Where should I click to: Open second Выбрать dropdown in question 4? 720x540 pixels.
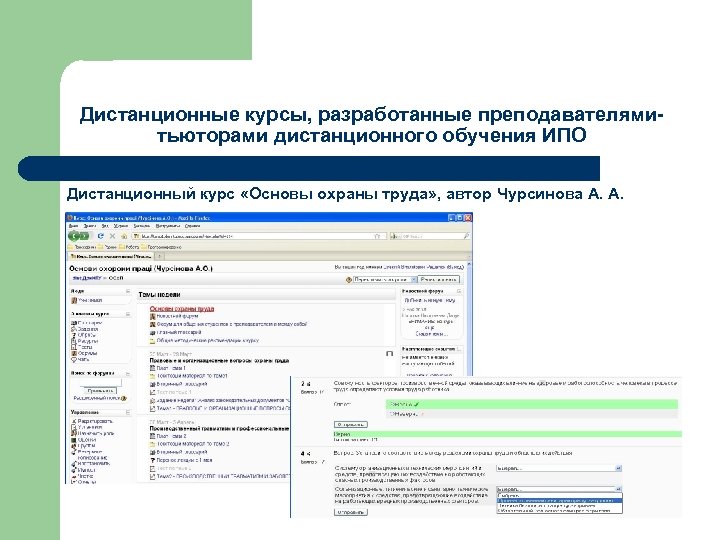pos(558,489)
